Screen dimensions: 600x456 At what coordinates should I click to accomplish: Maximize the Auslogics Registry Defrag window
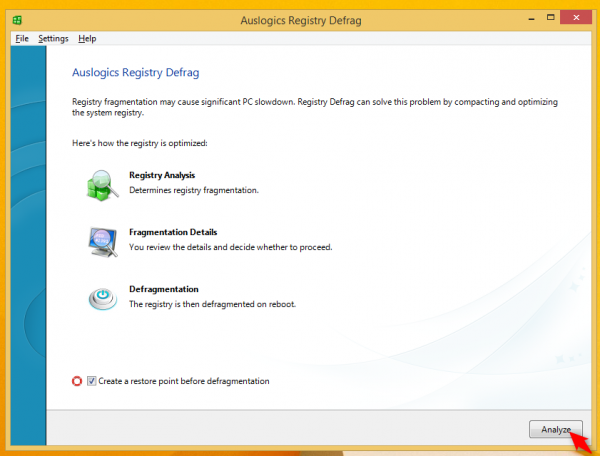coord(550,18)
